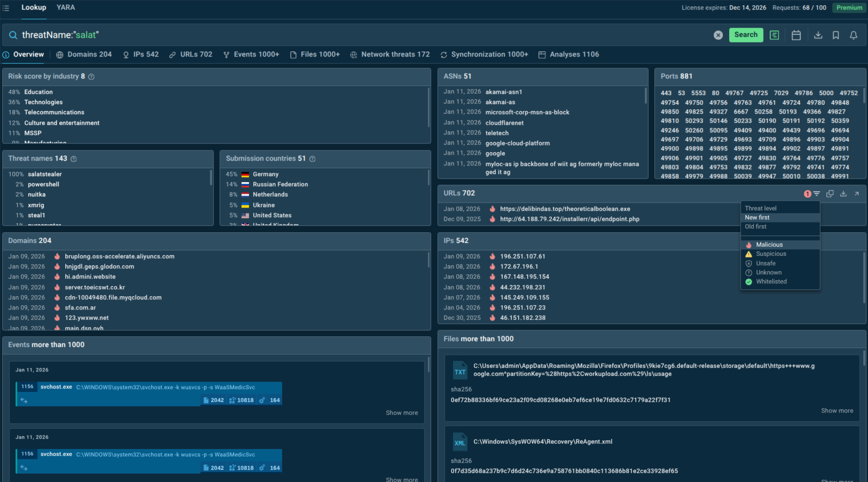This screenshot has height=482, width=868.
Task: Open the Network threats tab
Action: [390, 54]
